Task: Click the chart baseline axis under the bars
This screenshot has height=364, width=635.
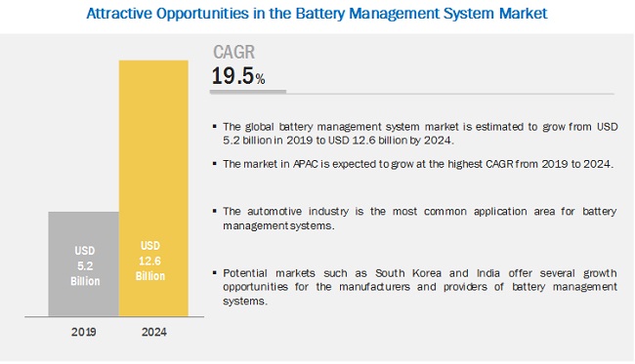Action: 114,317
